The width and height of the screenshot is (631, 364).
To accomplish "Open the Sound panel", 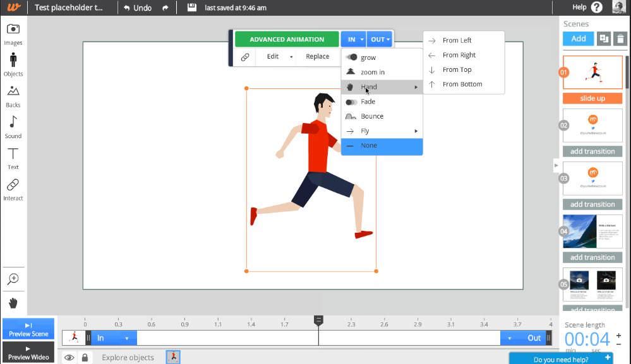I will point(13,126).
